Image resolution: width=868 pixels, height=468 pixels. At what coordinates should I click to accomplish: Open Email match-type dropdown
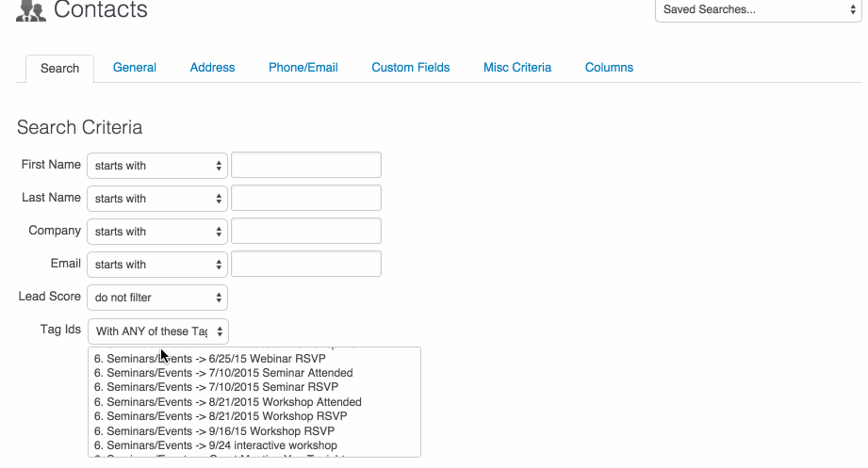[x=157, y=265]
